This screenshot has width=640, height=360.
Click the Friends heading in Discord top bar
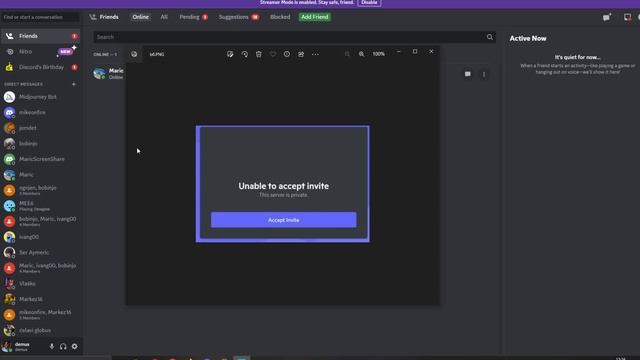click(109, 17)
